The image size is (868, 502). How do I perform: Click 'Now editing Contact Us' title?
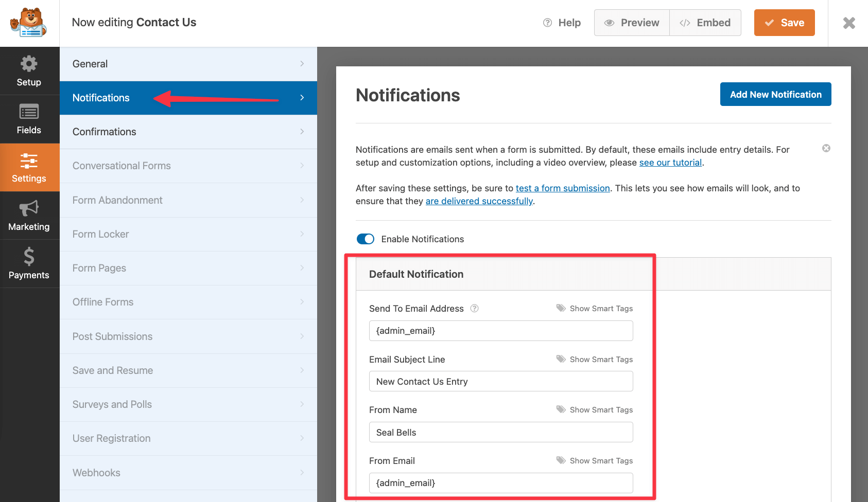tap(134, 23)
